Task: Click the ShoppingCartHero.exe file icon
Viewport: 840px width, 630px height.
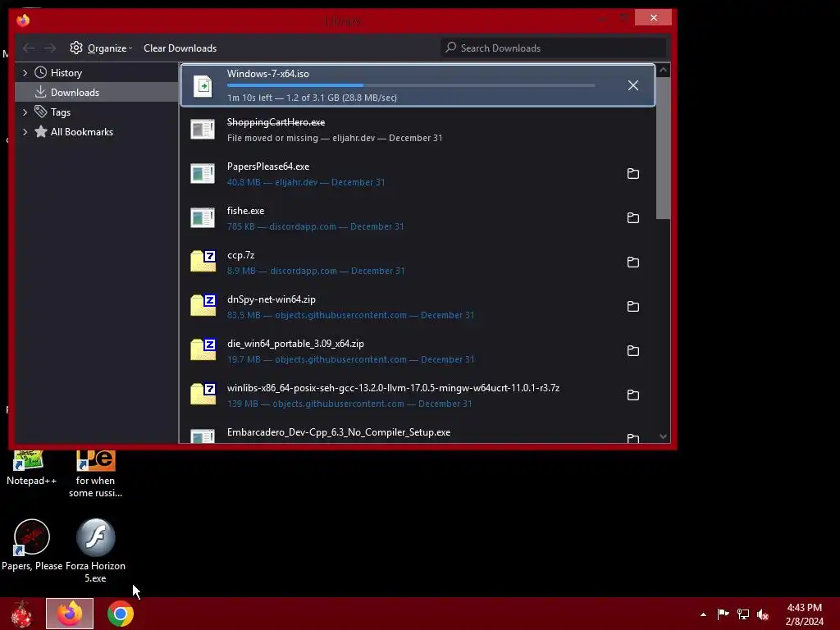Action: 203,130
